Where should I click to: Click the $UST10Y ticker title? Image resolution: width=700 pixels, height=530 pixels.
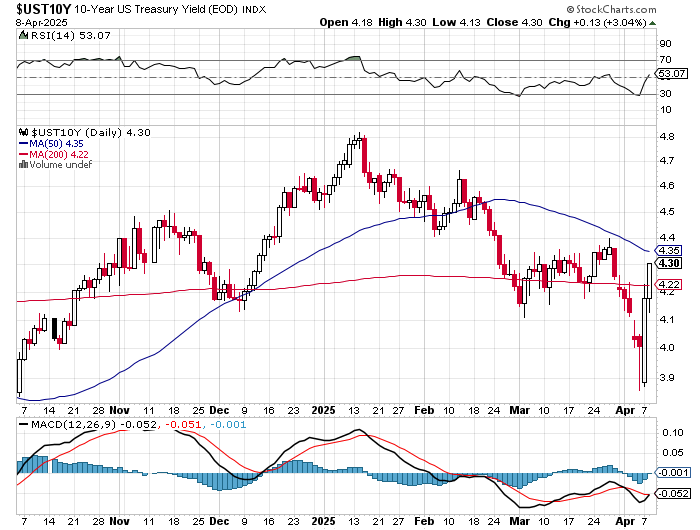click(43, 9)
